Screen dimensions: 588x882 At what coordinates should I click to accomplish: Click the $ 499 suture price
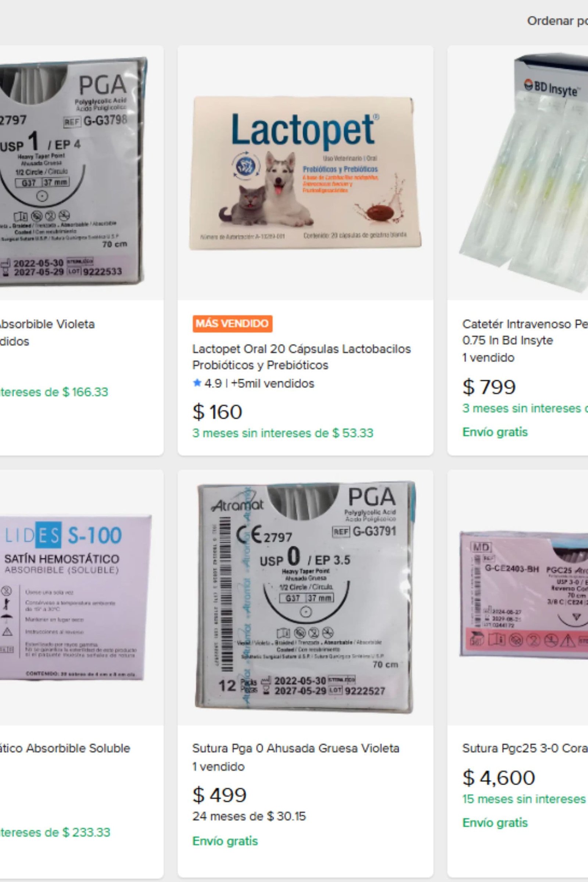219,795
